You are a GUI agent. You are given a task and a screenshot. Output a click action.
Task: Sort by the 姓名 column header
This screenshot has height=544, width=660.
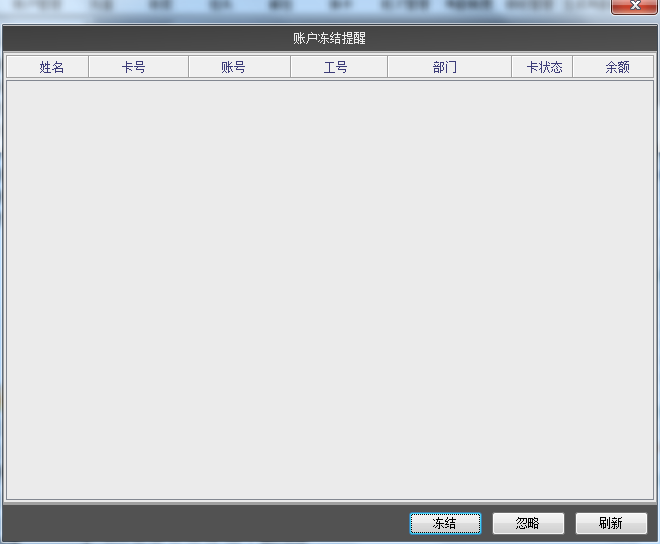[51, 67]
